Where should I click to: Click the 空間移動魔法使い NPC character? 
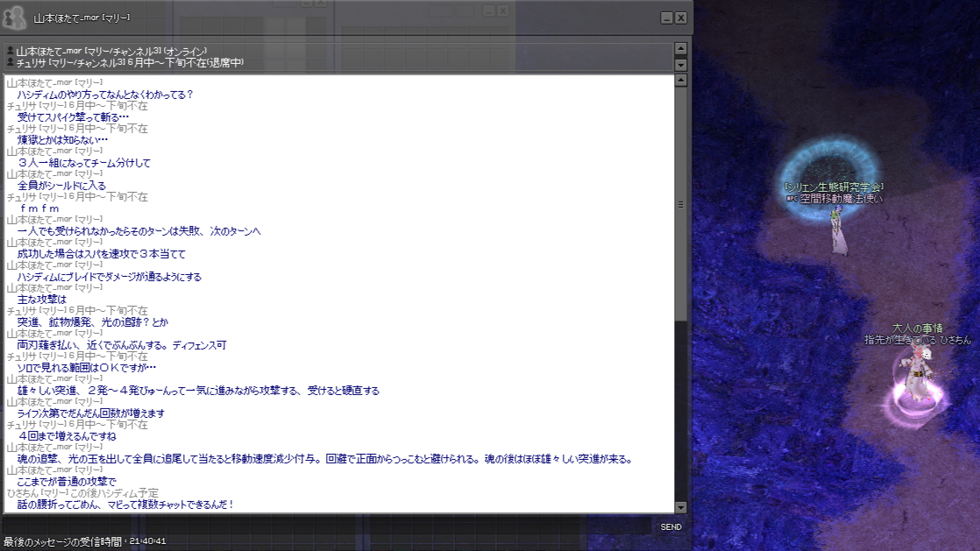click(x=837, y=231)
